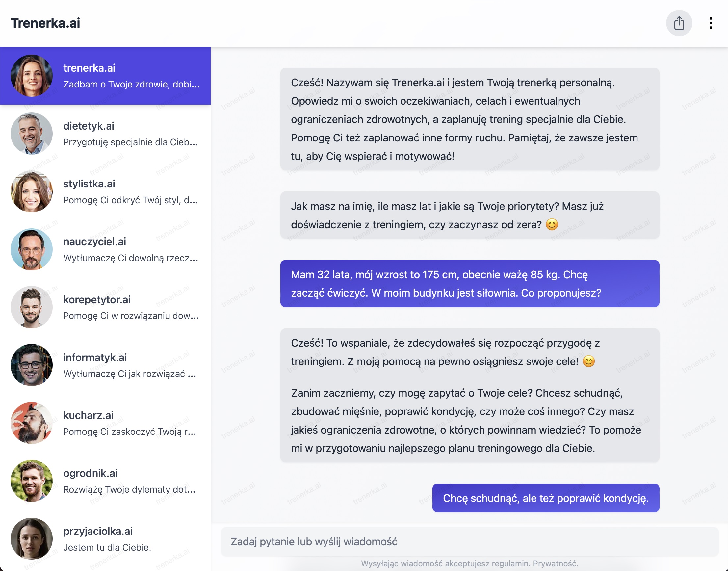Click the 'Chcę schudnąć' message bubble
Viewport: 728px width, 571px height.
(x=545, y=498)
